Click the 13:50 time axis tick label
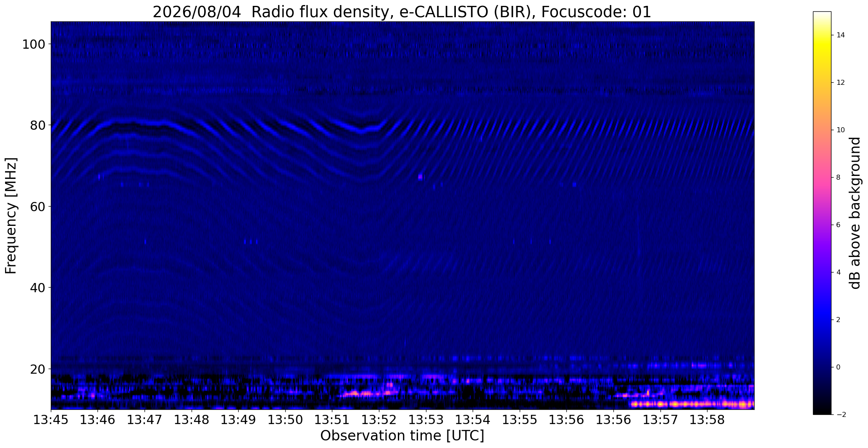This screenshot has height=448, width=868. pyautogui.click(x=285, y=420)
